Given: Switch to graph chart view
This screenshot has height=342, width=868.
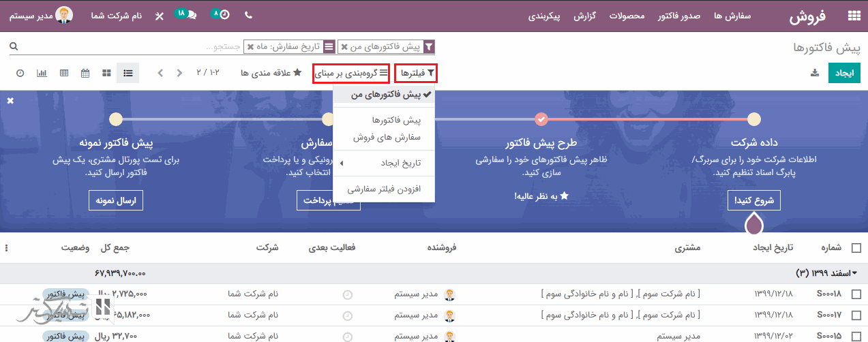Looking at the screenshot, I should tap(42, 73).
